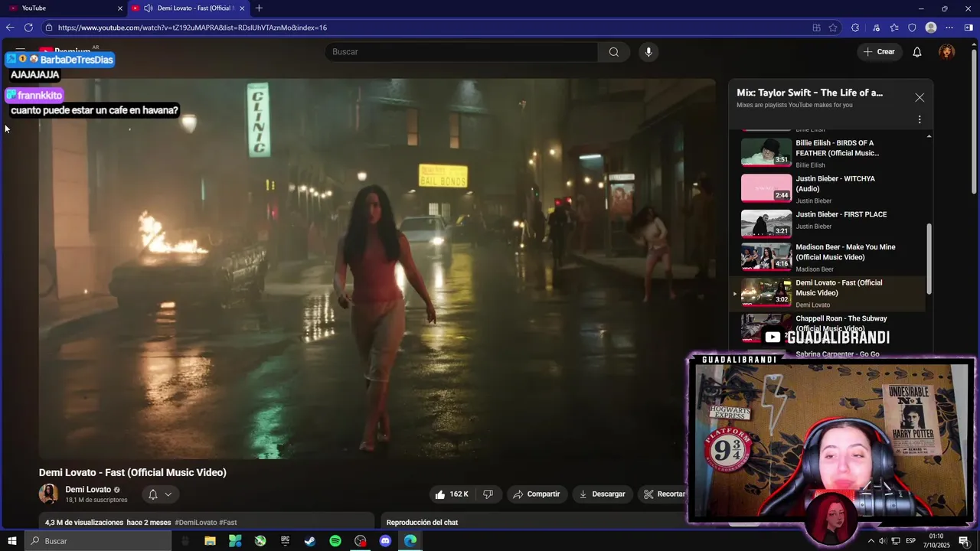Toggle the subscription notification bell
980x551 pixels.
153,494
